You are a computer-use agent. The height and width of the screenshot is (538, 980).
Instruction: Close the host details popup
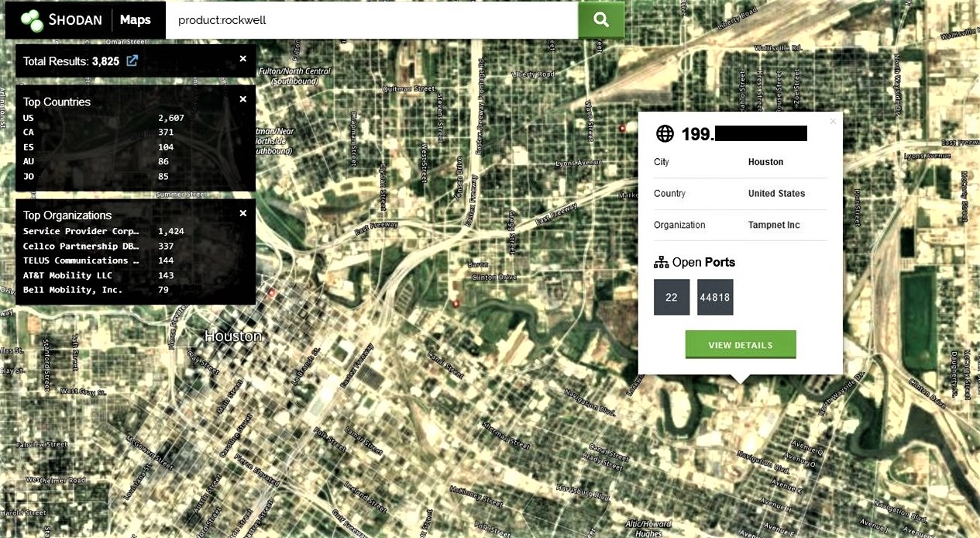point(833,121)
